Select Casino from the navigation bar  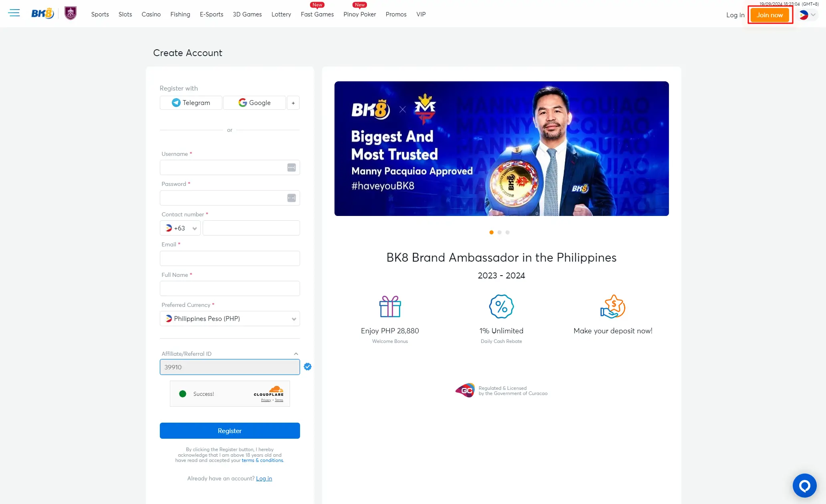click(151, 14)
